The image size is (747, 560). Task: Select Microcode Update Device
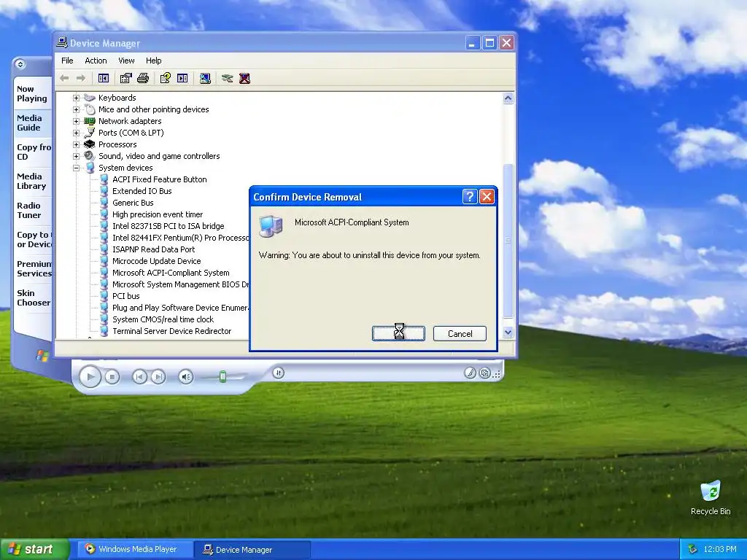(156, 261)
